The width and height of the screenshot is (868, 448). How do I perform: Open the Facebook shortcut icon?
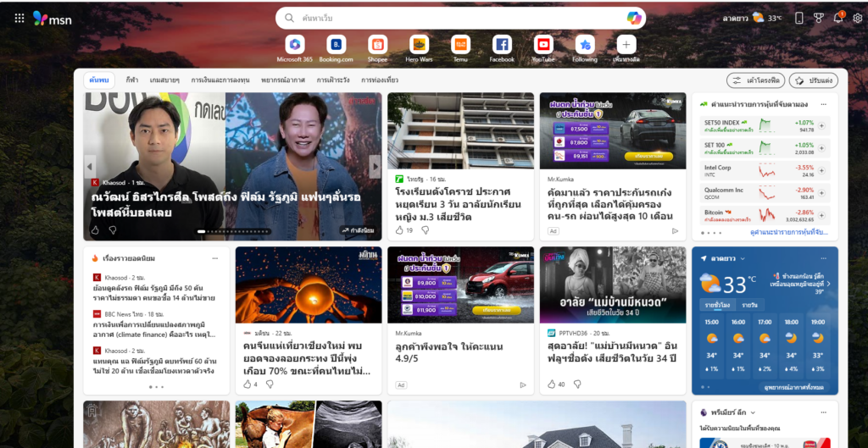502,45
